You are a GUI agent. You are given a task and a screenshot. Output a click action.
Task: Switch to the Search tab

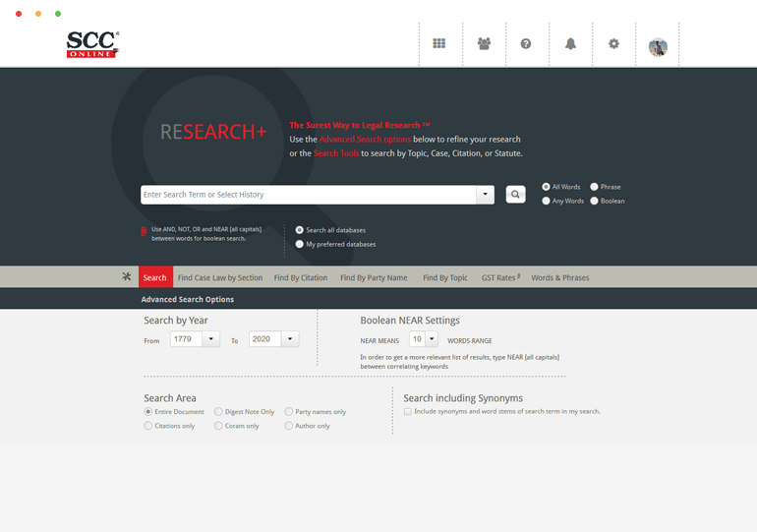(155, 277)
